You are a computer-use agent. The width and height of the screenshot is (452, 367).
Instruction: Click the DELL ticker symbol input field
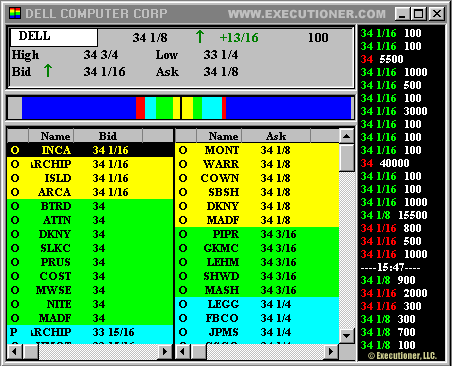[54, 37]
